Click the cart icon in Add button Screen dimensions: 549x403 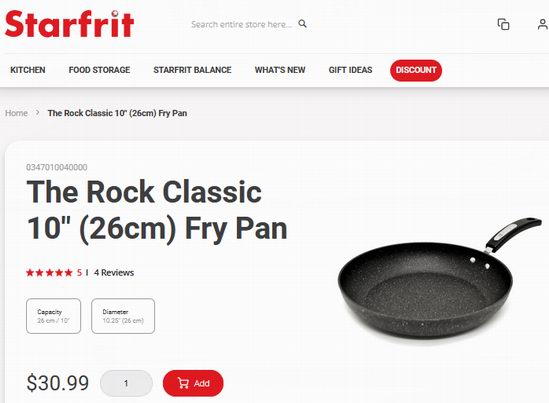[183, 383]
